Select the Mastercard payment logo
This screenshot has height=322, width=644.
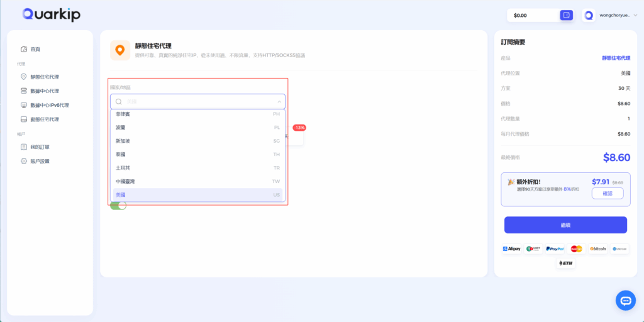point(577,249)
